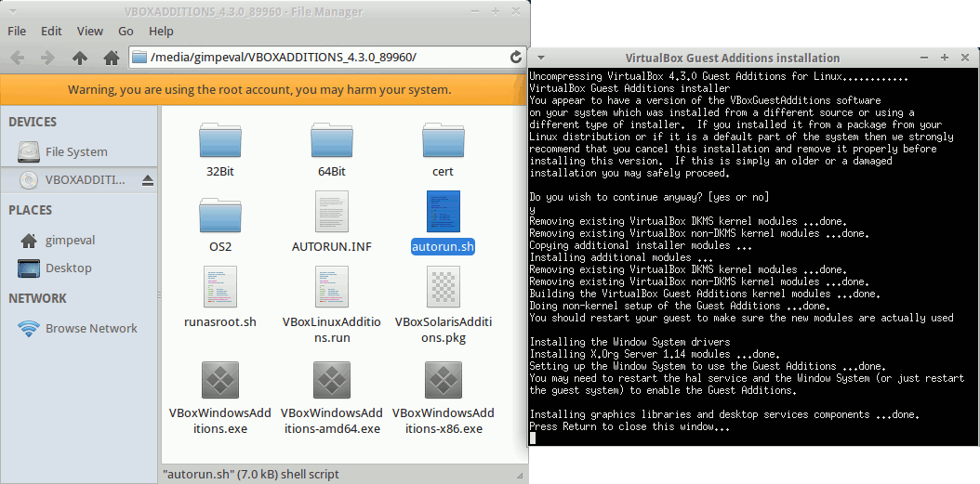Click the runasroot.sh file name label
Image resolution: width=980 pixels, height=484 pixels.
coord(220,322)
